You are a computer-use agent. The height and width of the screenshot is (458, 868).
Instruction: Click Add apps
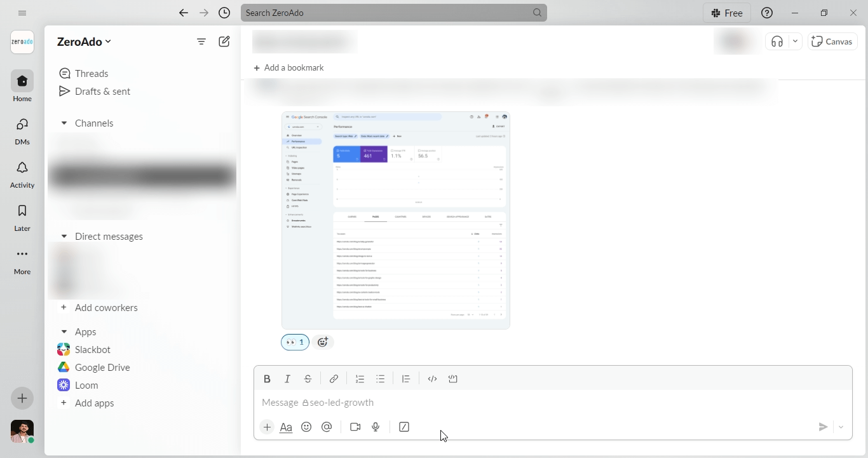click(95, 403)
